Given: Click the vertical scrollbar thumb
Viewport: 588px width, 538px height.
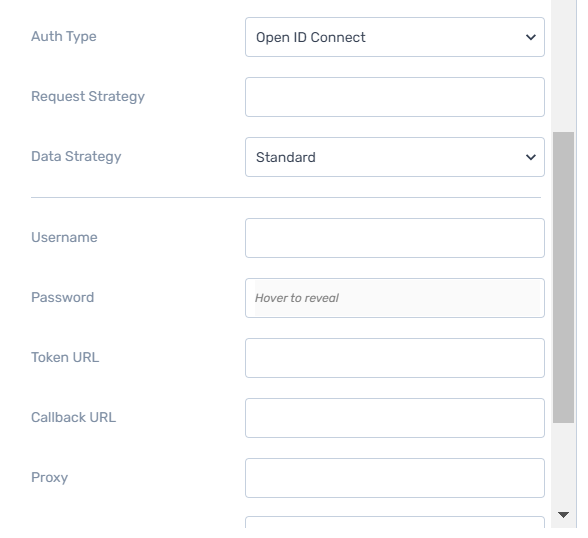Looking at the screenshot, I should tap(563, 277).
